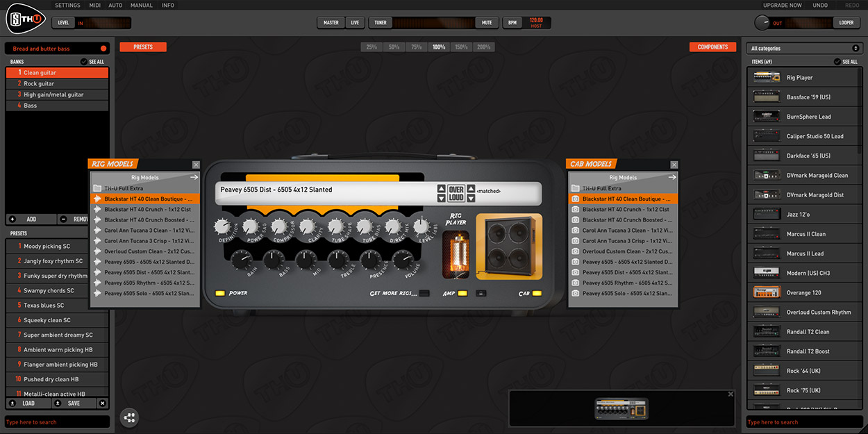Screen dimensions: 868x434
Task: Click the Rig Player vacuum tube icon
Action: pos(456,256)
